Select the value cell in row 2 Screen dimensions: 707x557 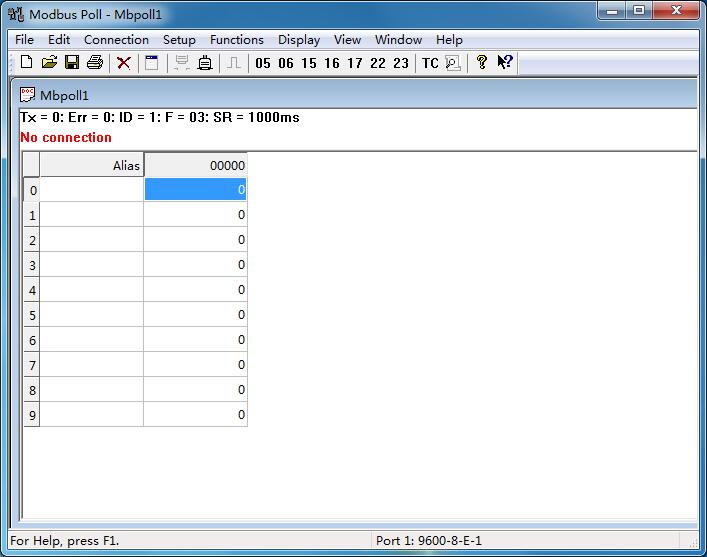point(196,239)
